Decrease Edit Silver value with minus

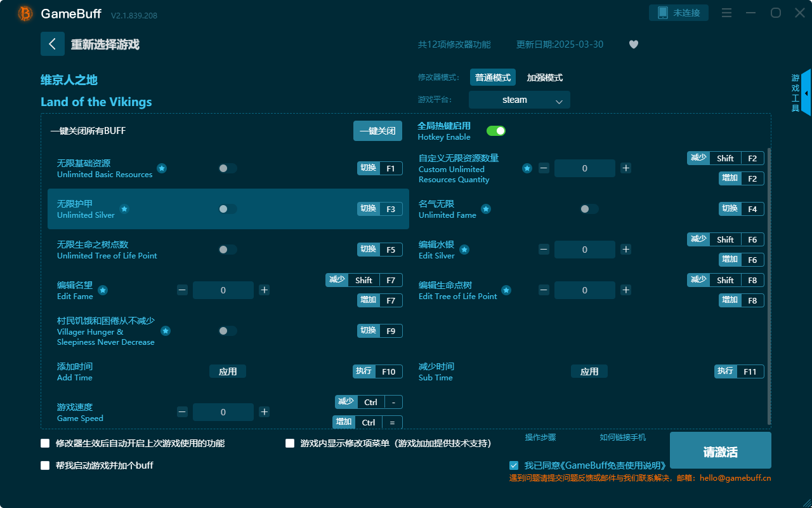[544, 250]
